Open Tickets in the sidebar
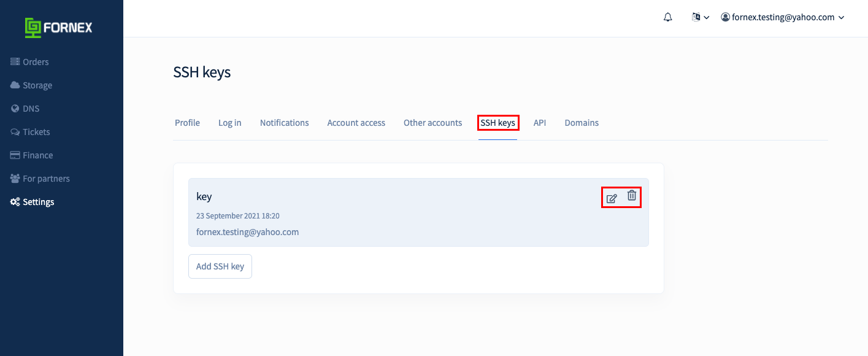 coord(30,132)
